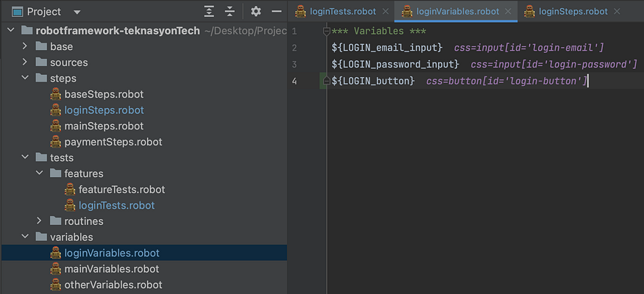The width and height of the screenshot is (644, 294).
Task: Select the routines folder icon
Action: point(55,221)
